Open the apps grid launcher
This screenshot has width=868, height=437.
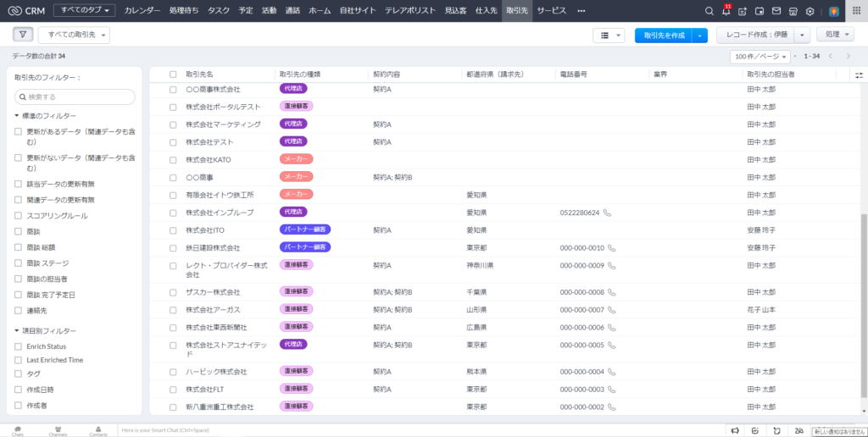[856, 11]
